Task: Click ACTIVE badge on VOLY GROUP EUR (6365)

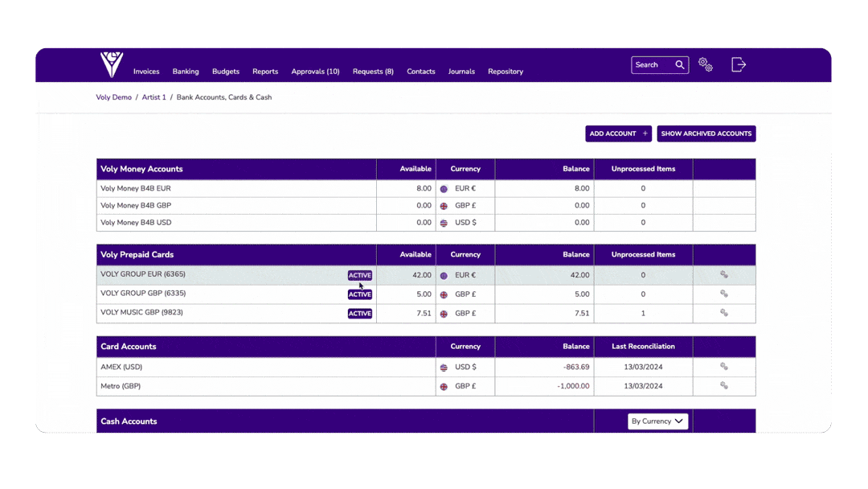Action: click(x=360, y=275)
